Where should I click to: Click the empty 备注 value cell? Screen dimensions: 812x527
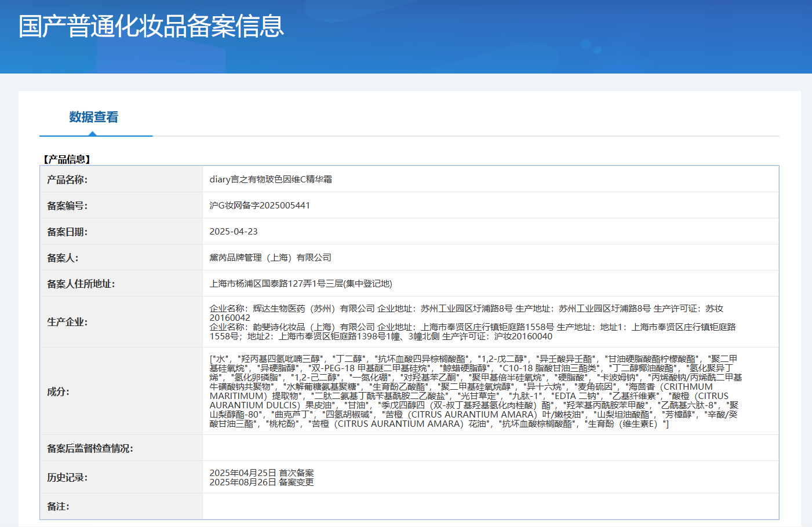pos(490,506)
